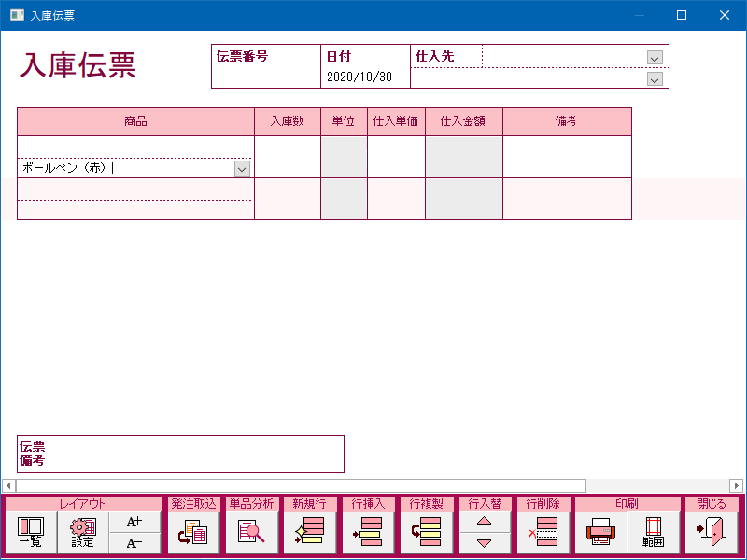The height and width of the screenshot is (560, 747).
Task: Decrease font size with A− button
Action: [134, 544]
